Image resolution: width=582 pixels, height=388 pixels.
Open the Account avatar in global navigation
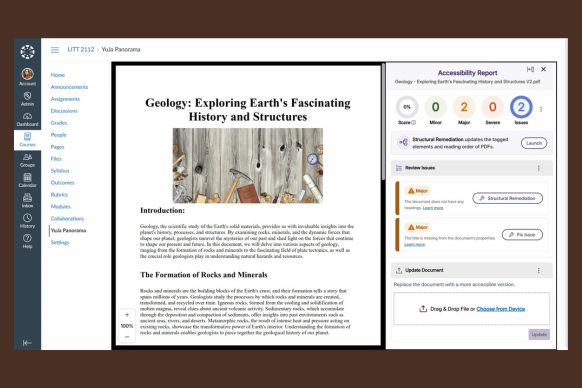27,77
